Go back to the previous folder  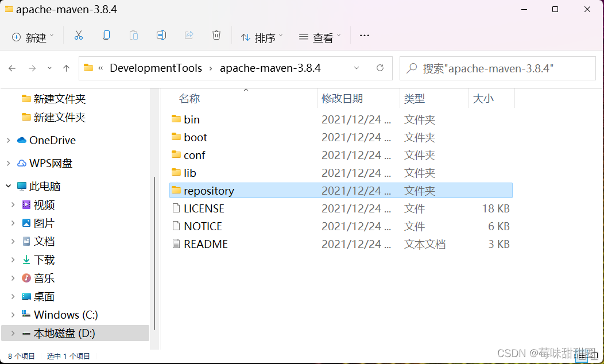(x=12, y=68)
